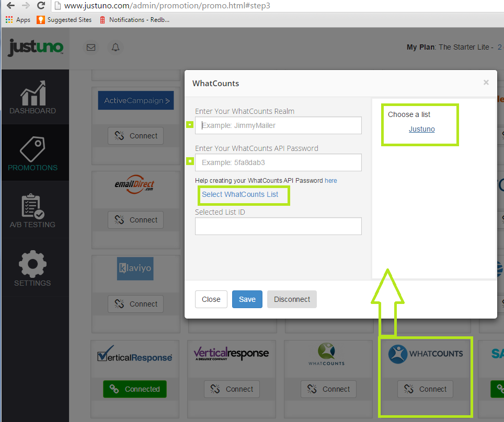
Task: Click the envelope messages icon
Action: point(91,48)
